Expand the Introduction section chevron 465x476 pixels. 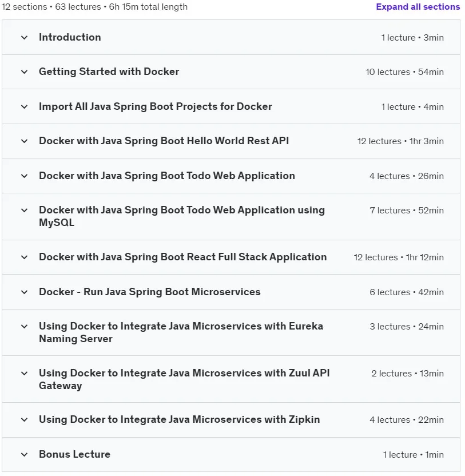pyautogui.click(x=24, y=38)
